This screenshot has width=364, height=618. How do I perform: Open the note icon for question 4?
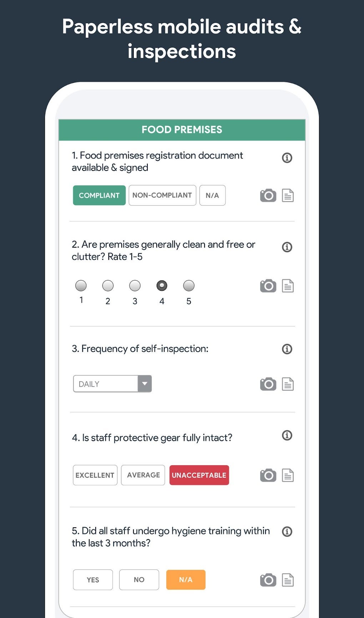288,475
